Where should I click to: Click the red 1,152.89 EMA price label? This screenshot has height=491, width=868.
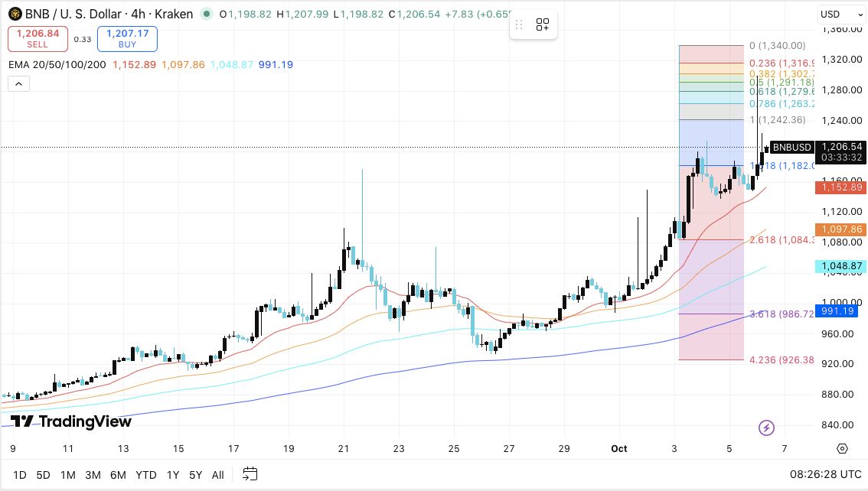click(842, 187)
